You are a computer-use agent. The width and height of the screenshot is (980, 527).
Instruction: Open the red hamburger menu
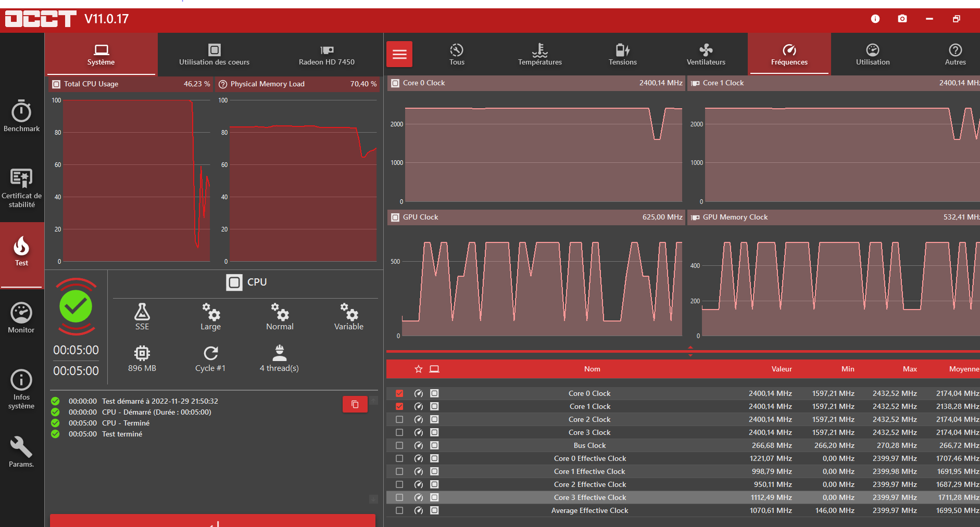coord(399,54)
